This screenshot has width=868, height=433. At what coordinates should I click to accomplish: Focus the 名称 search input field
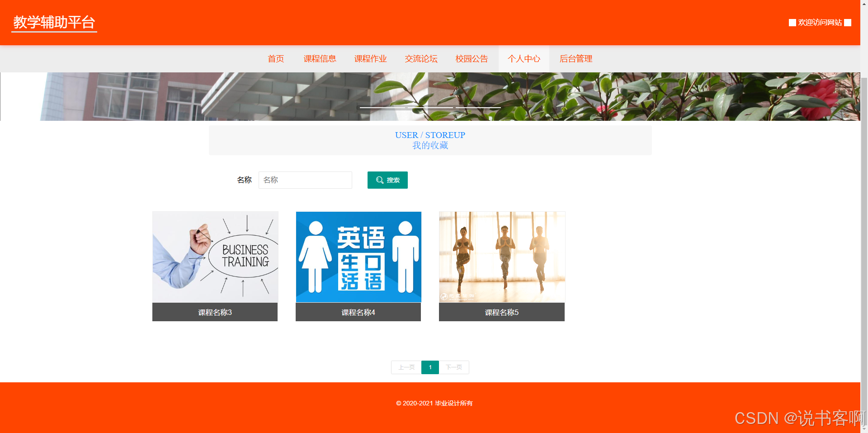pyautogui.click(x=305, y=180)
